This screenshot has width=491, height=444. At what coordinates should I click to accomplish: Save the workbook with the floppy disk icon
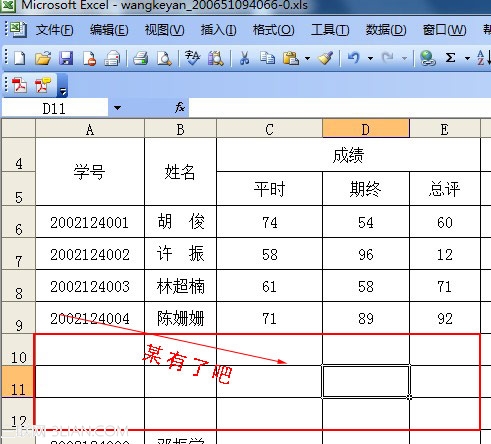tap(66, 58)
